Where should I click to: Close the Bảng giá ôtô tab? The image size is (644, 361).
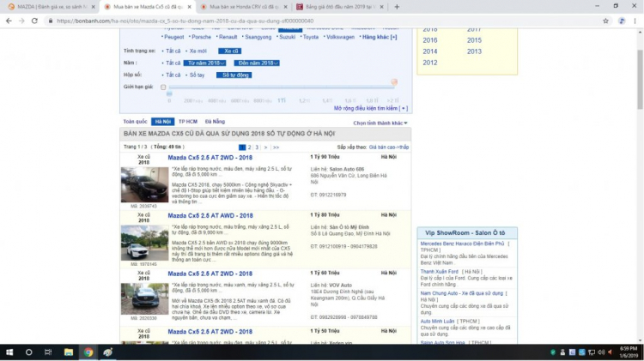click(x=381, y=7)
